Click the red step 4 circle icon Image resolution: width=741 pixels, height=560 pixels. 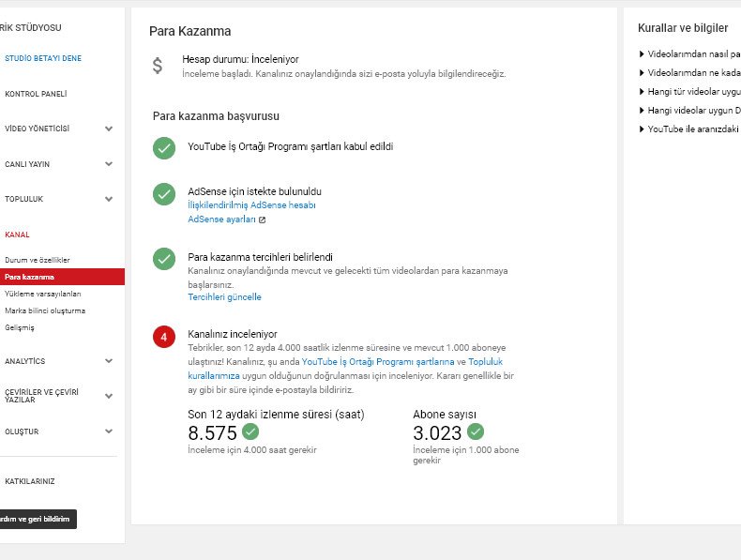(x=164, y=337)
